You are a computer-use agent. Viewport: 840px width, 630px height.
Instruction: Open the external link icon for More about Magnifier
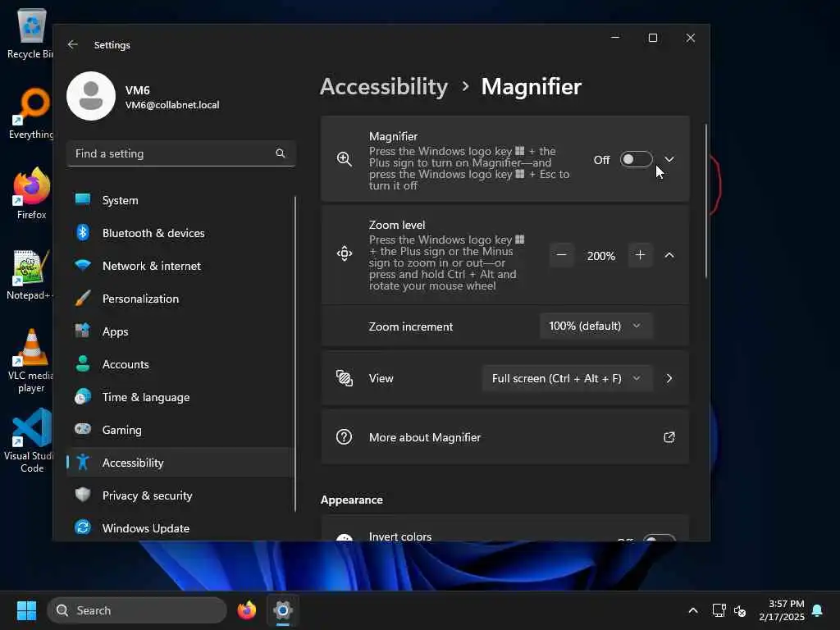pos(669,437)
